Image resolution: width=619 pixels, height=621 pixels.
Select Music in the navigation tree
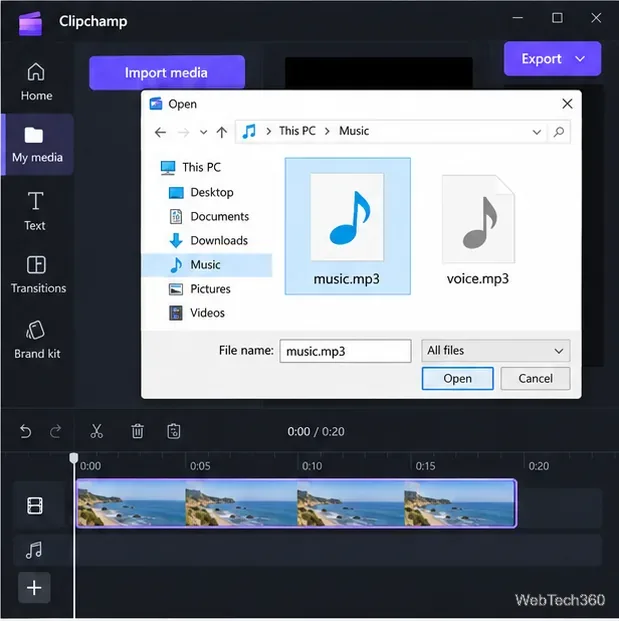[x=207, y=265]
